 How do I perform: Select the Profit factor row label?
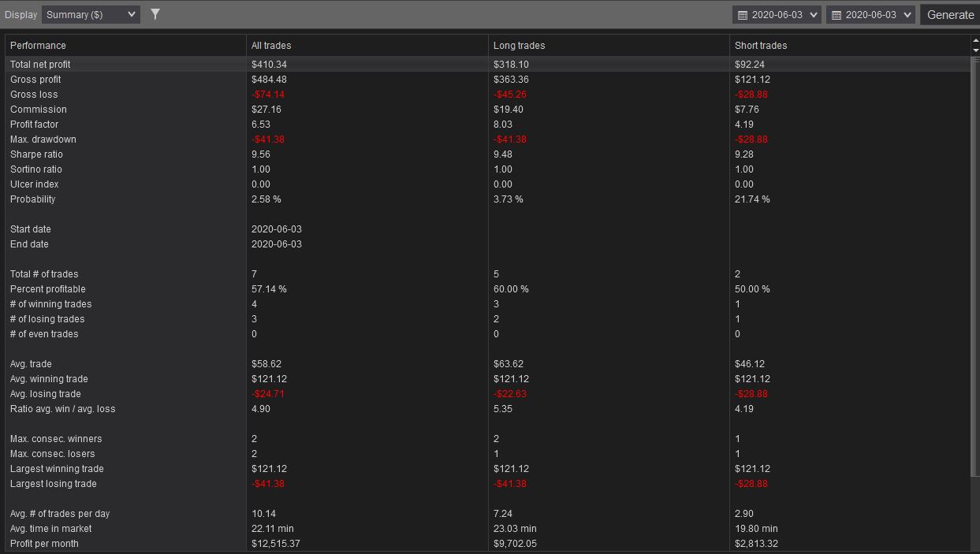[35, 125]
